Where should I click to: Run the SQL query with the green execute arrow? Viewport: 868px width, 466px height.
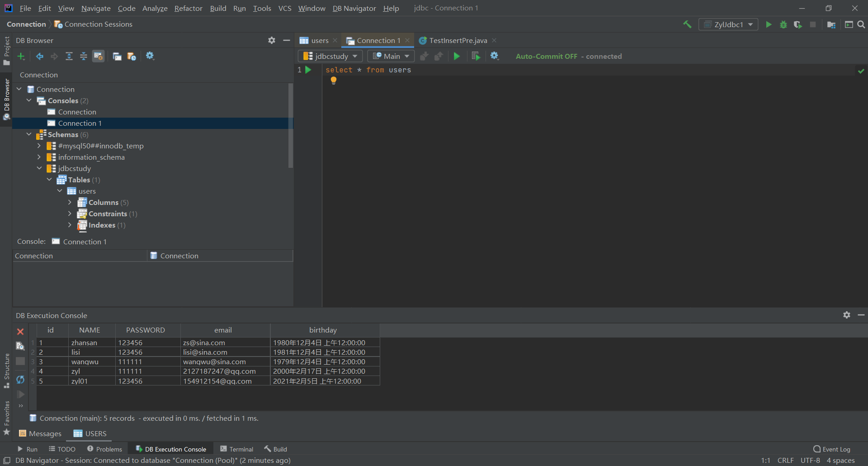pos(456,56)
